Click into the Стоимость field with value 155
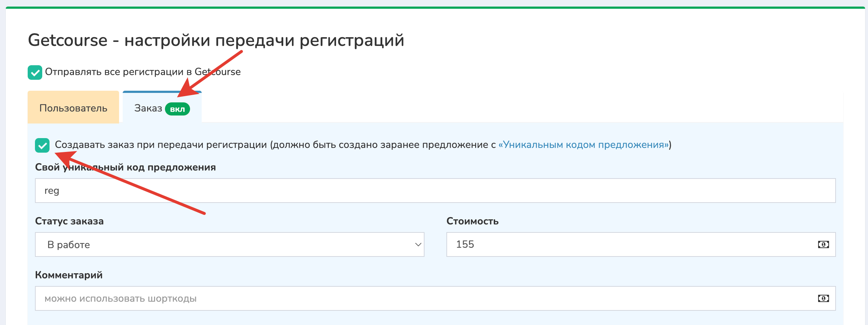 (630, 244)
